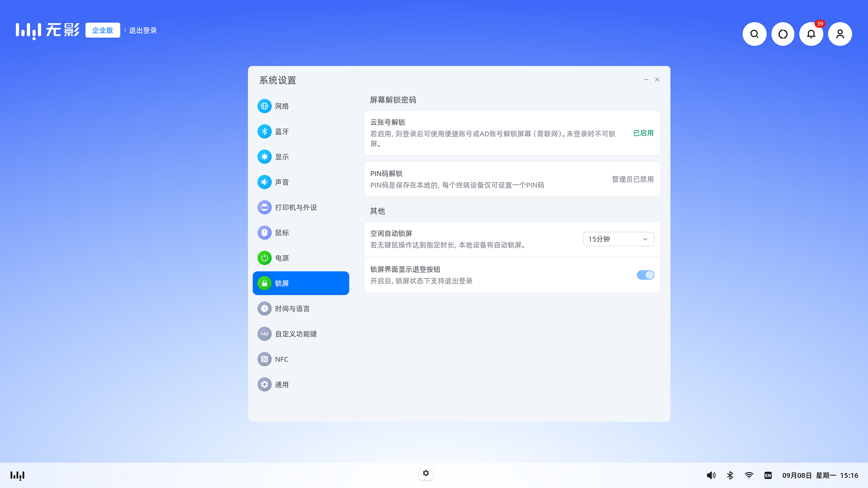The width and height of the screenshot is (868, 488).
Task: Click the 云账号解锁 heading
Action: 387,122
